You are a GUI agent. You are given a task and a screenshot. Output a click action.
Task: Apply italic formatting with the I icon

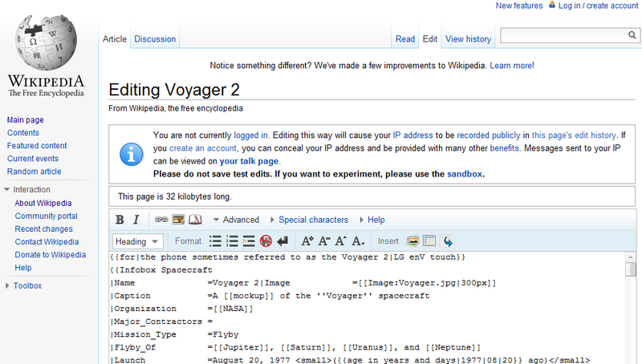click(x=136, y=220)
